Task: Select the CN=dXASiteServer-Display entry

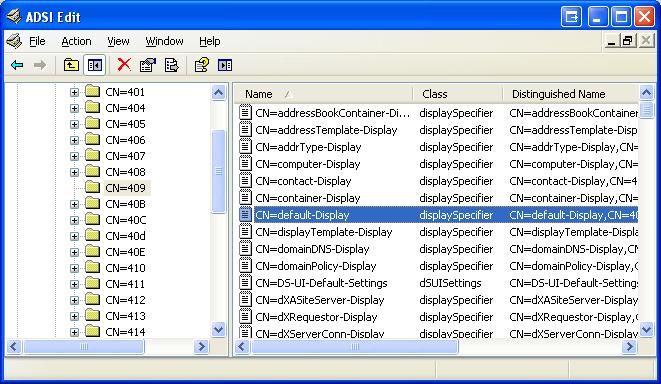Action: (320, 300)
